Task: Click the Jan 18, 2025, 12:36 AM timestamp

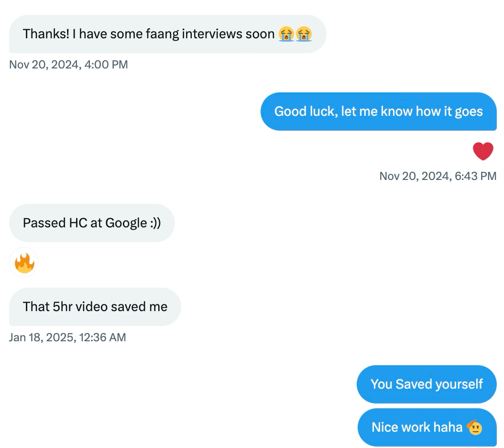Action: click(x=67, y=337)
